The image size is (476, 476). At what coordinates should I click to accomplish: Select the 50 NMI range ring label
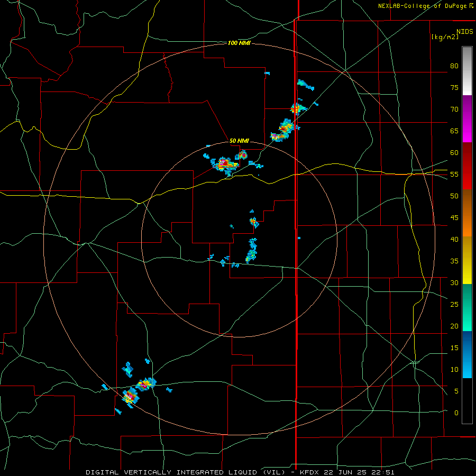[239, 141]
